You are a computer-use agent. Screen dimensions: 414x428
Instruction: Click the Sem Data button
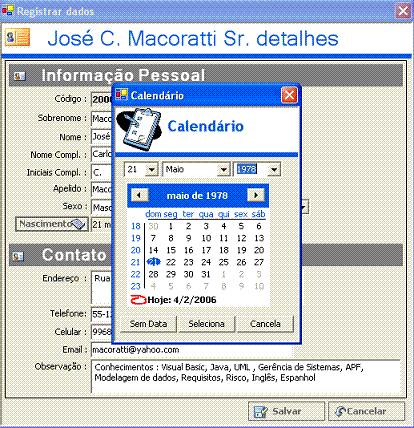148,324
